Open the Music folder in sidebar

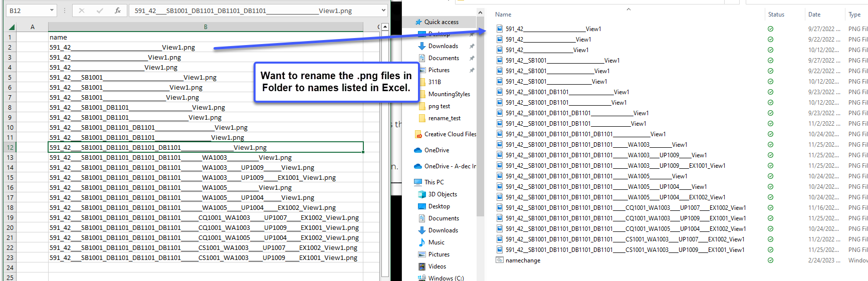(436, 242)
